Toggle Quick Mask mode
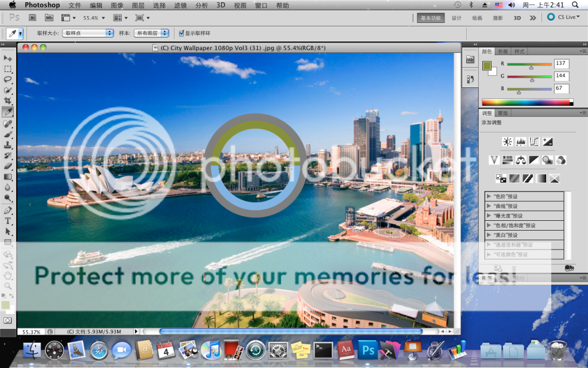The width and height of the screenshot is (588, 368). (x=7, y=320)
